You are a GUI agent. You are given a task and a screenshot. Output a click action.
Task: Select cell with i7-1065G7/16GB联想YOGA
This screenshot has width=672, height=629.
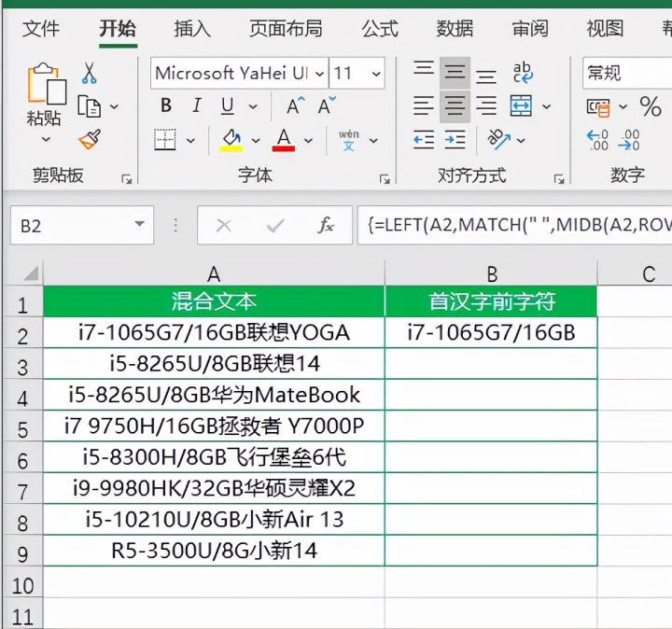[214, 332]
